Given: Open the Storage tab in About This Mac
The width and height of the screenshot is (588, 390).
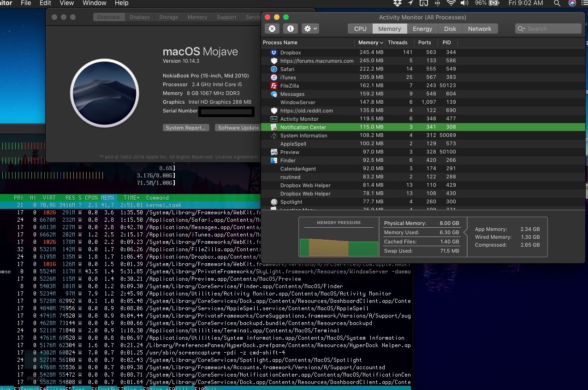Looking at the screenshot, I should tap(169, 17).
